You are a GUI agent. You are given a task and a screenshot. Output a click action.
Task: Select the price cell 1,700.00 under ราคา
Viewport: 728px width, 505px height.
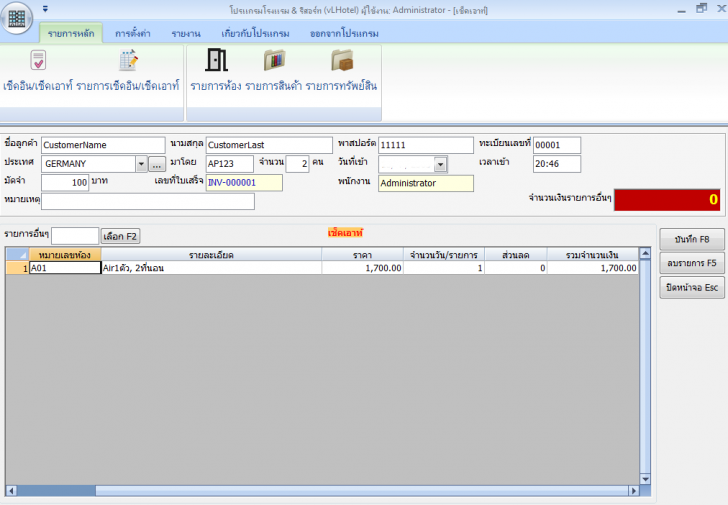tap(362, 268)
